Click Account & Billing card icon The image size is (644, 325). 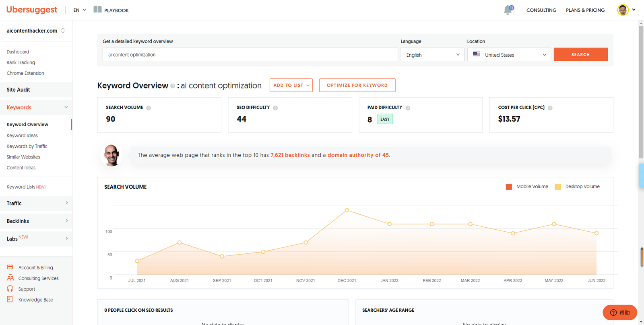(10, 267)
